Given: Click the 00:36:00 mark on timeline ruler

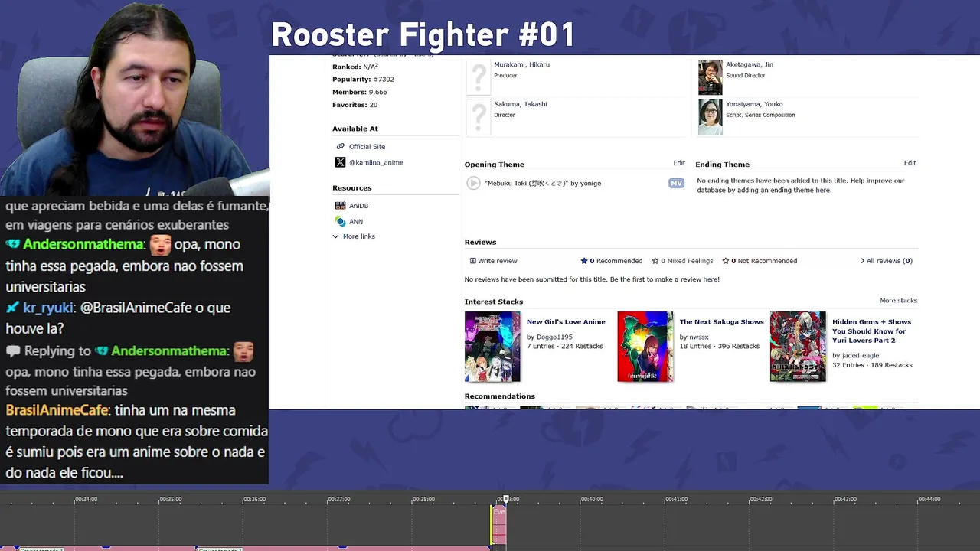Looking at the screenshot, I should coord(254,500).
